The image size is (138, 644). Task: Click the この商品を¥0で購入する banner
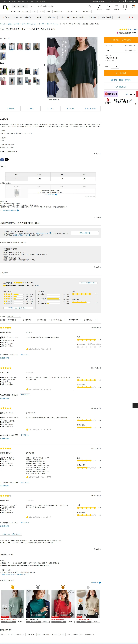pos(121,94)
